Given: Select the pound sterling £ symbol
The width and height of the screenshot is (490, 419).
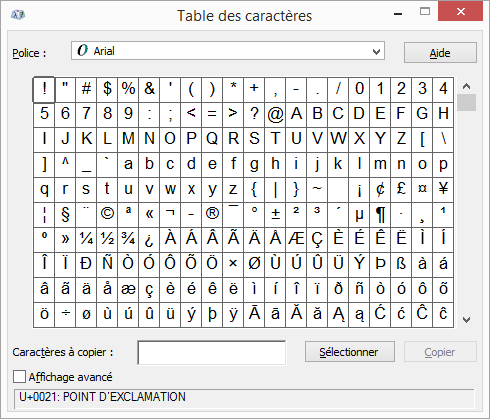Looking at the screenshot, I should [x=401, y=189].
